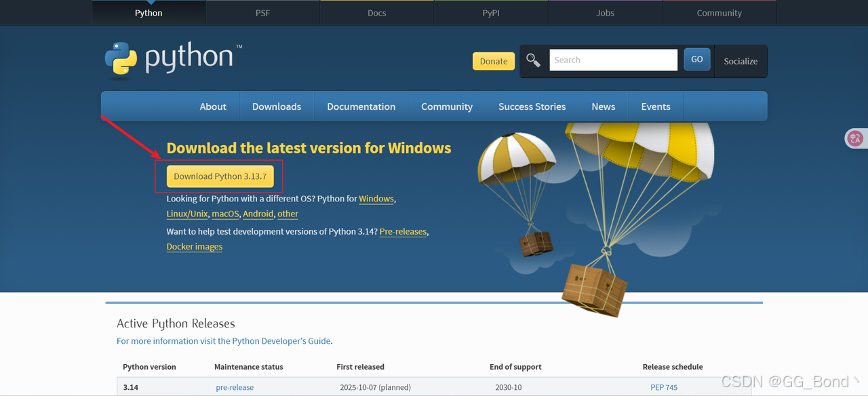Open the Pre-releases link
This screenshot has height=396, width=868.
(x=403, y=231)
